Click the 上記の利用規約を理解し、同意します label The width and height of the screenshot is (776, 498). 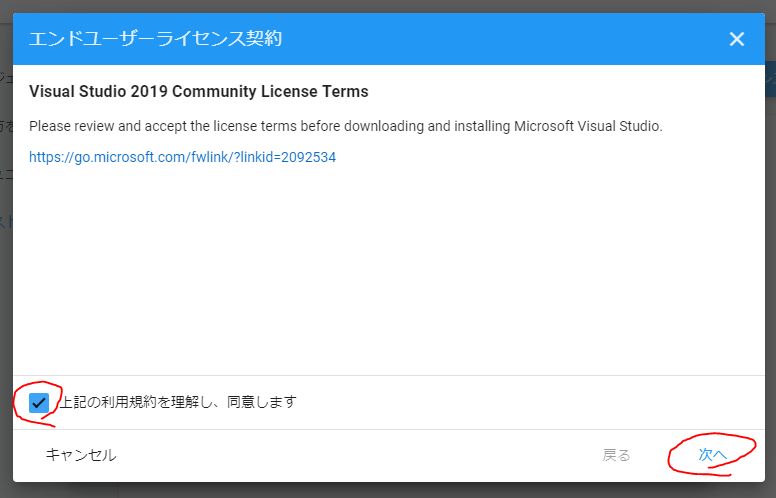[178, 402]
